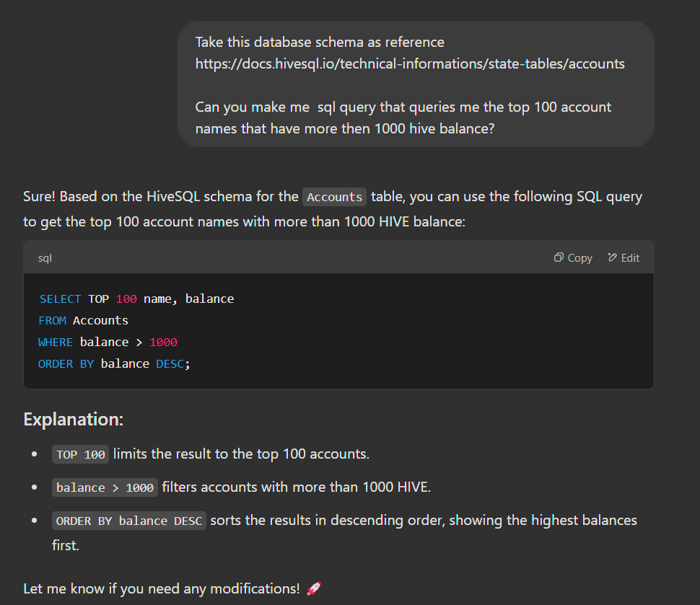Click the Copy icon on the code block

[x=559, y=257]
